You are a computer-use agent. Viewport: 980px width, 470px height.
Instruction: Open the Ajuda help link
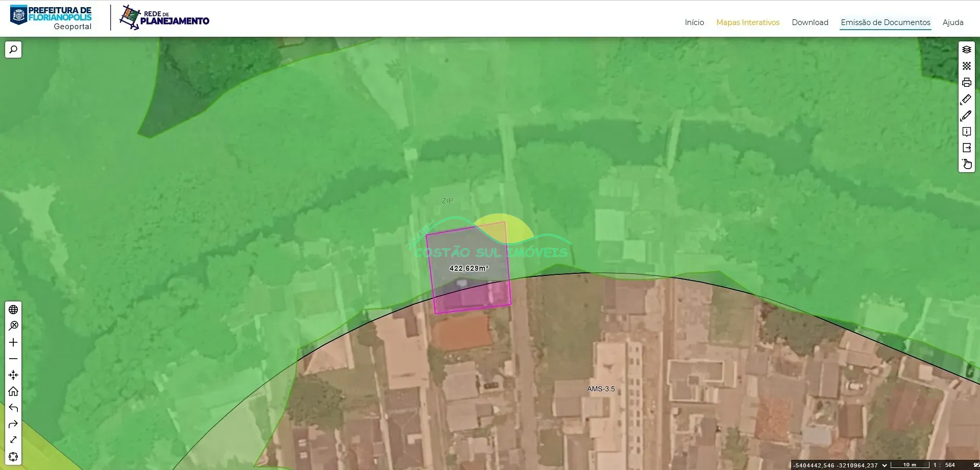953,22
